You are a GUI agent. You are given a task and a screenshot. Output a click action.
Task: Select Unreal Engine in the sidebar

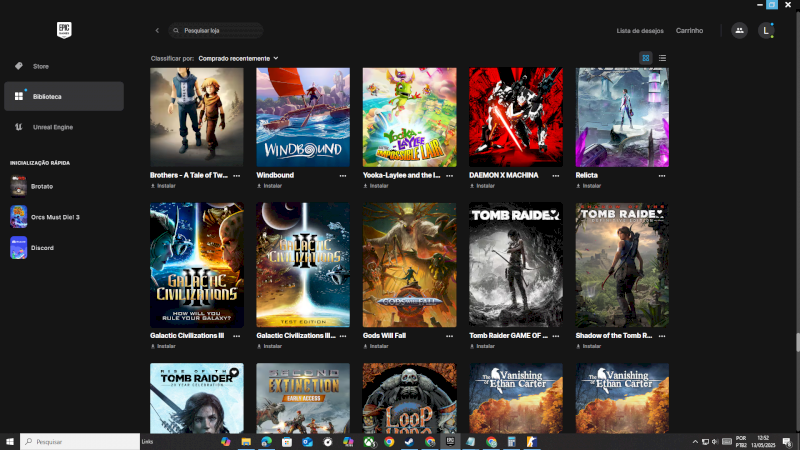point(52,127)
